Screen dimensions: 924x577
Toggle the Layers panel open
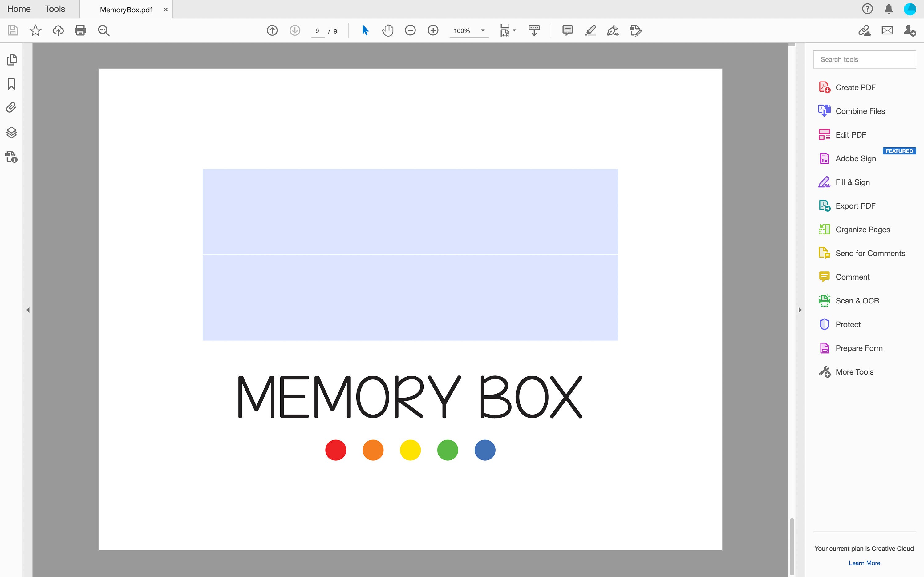coord(12,132)
